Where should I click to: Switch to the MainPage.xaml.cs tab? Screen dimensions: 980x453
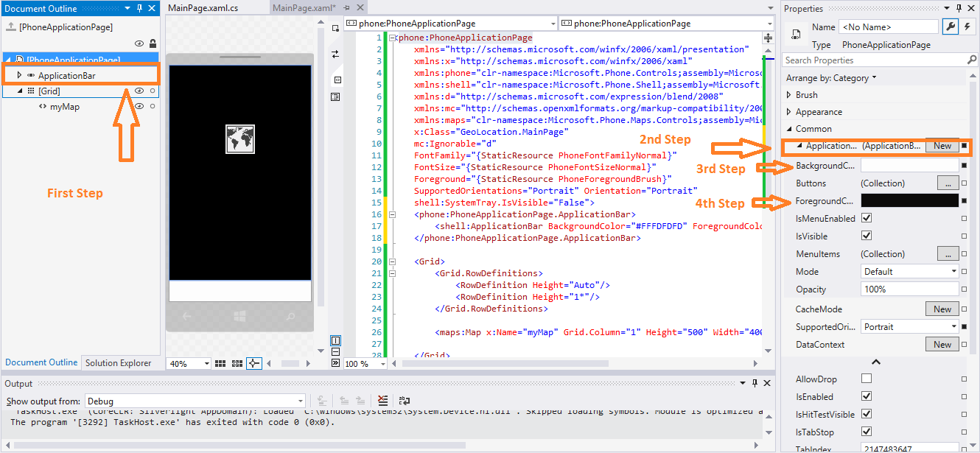pos(203,7)
